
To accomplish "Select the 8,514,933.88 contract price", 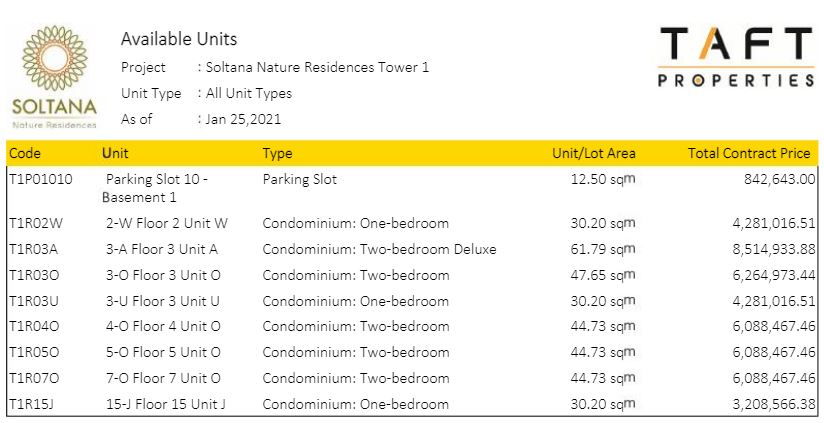I will 767,249.
